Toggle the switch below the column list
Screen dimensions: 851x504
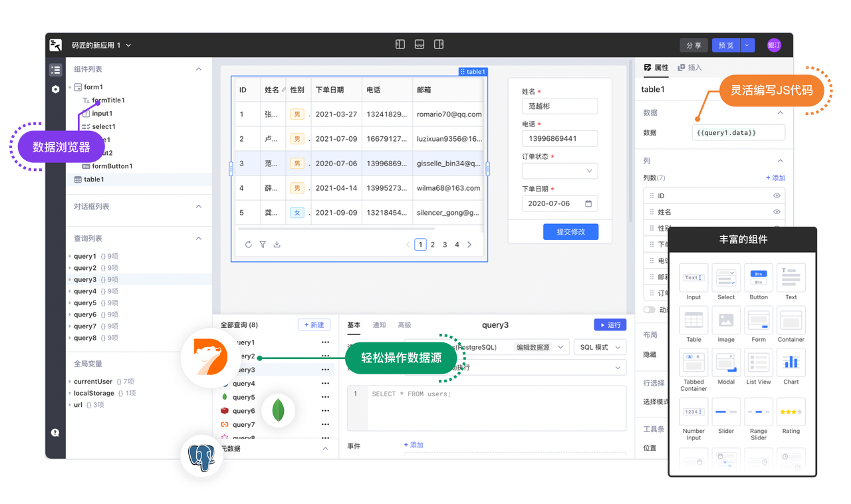coord(650,310)
